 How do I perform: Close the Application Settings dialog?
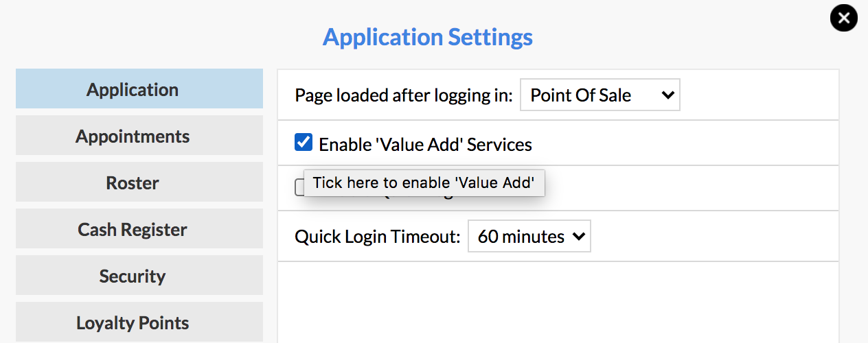(x=844, y=18)
